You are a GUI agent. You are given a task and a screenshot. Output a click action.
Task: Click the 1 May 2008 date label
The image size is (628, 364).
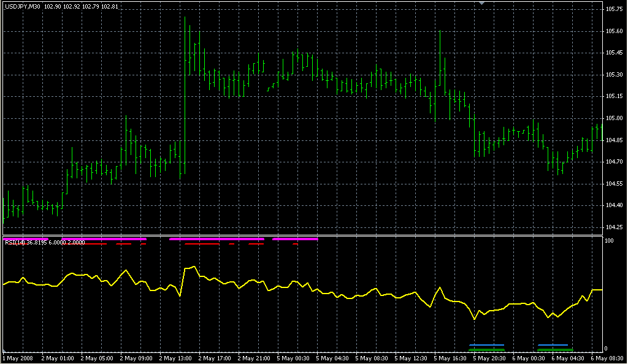[18, 358]
